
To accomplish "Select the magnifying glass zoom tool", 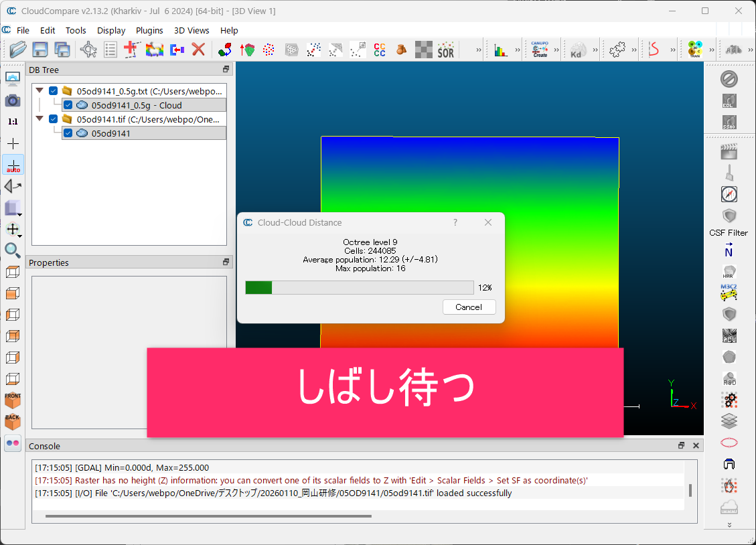I will pos(13,250).
